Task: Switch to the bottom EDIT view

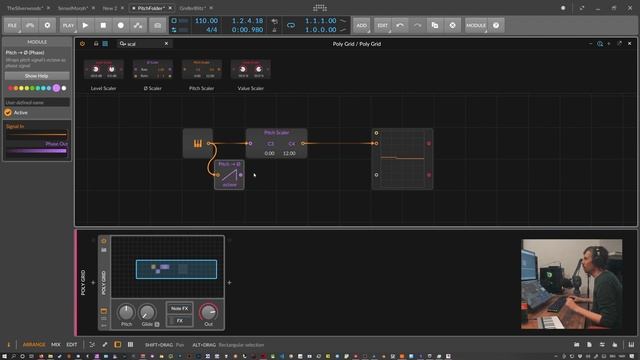Action: tap(72, 345)
